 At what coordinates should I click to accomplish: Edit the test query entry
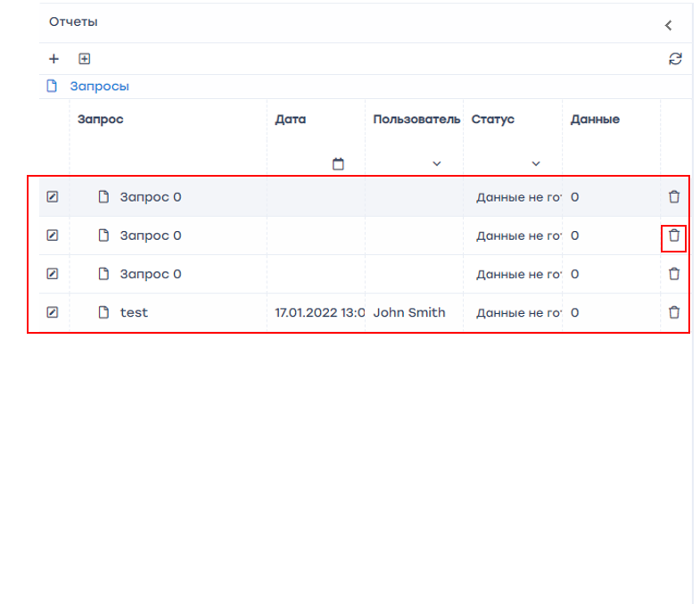coord(53,312)
